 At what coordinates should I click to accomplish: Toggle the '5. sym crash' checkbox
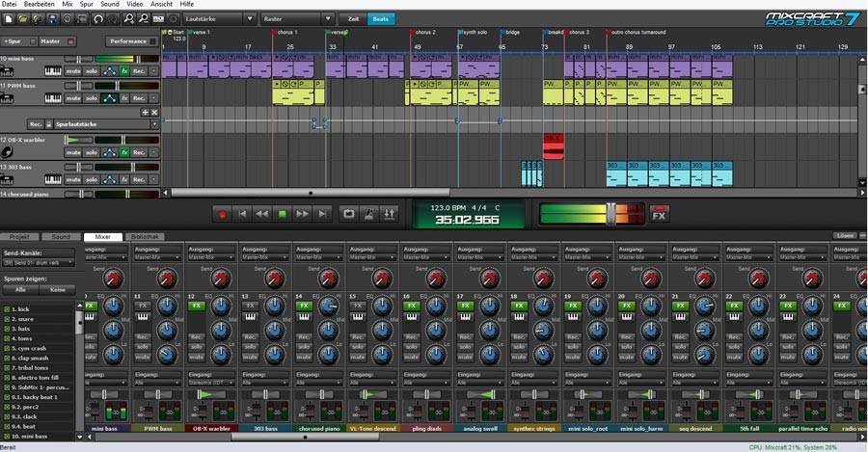point(7,348)
